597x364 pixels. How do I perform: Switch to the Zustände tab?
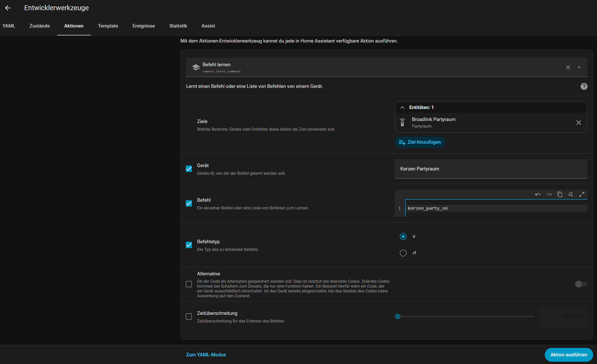39,26
